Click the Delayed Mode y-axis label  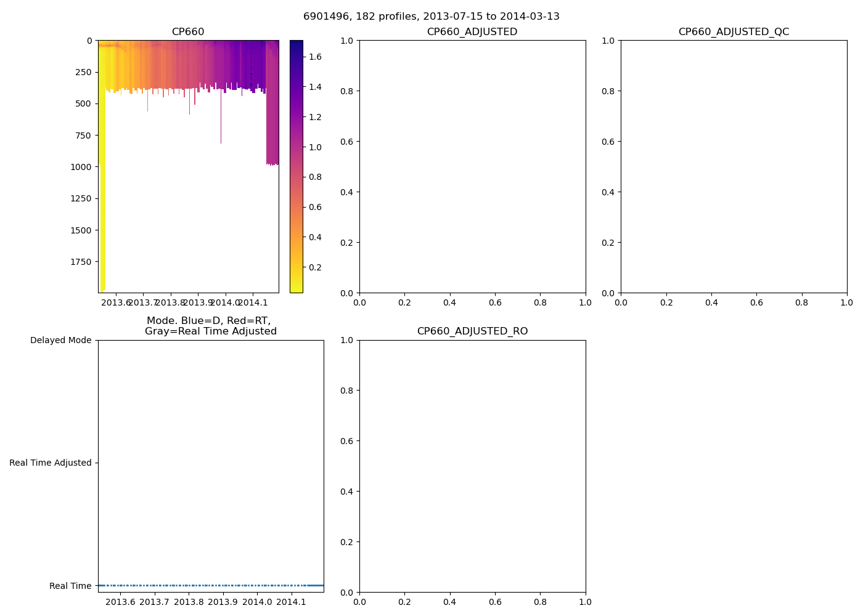click(60, 340)
